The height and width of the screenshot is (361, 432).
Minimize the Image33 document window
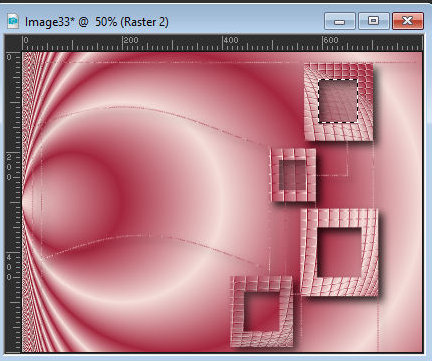[339, 21]
